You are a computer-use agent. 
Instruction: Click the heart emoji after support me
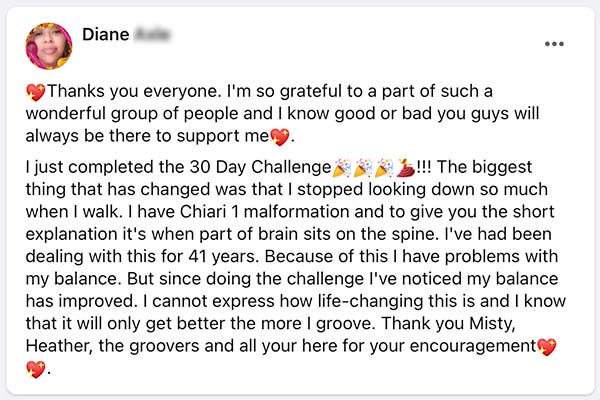[x=280, y=137]
